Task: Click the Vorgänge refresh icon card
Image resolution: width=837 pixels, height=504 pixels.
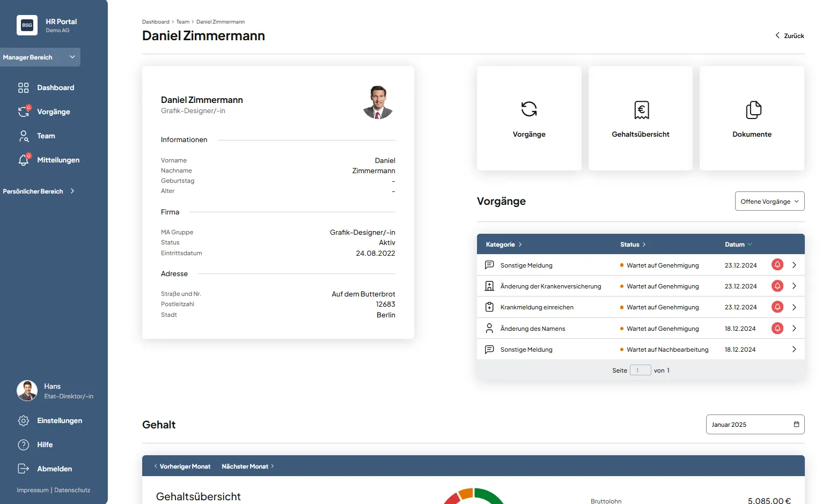Action: (528, 109)
